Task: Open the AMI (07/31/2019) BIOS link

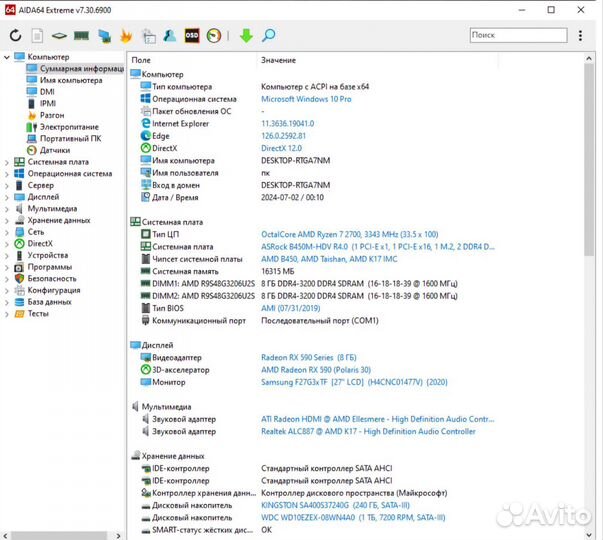Action: pos(291,308)
